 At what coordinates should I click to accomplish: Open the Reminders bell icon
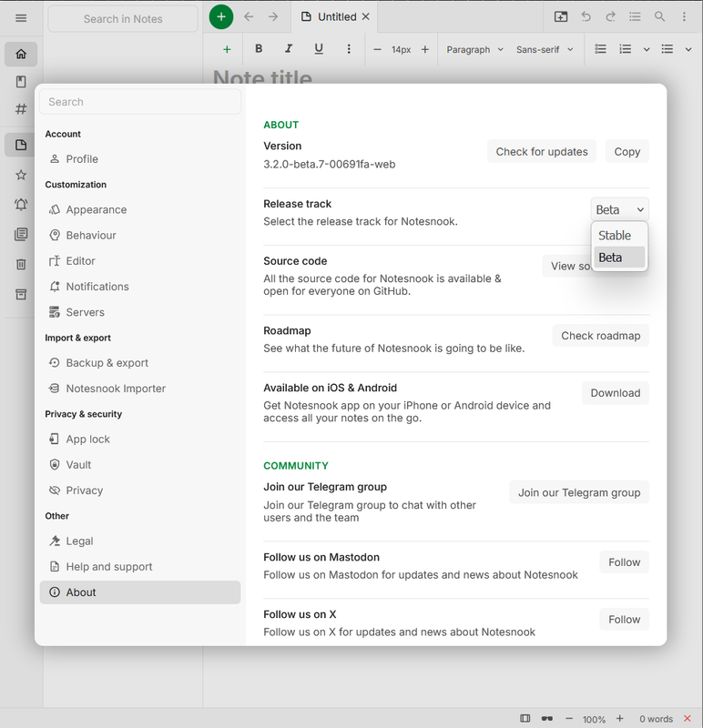21,204
